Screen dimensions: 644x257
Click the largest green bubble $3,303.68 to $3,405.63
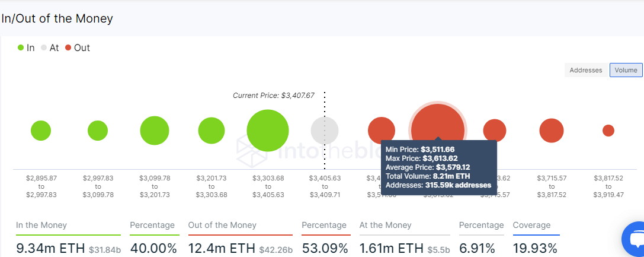(x=268, y=131)
